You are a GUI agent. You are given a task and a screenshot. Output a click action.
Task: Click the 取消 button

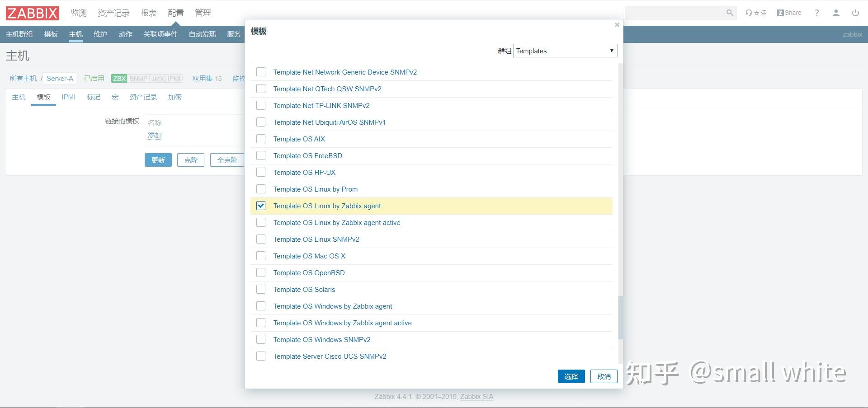(604, 376)
